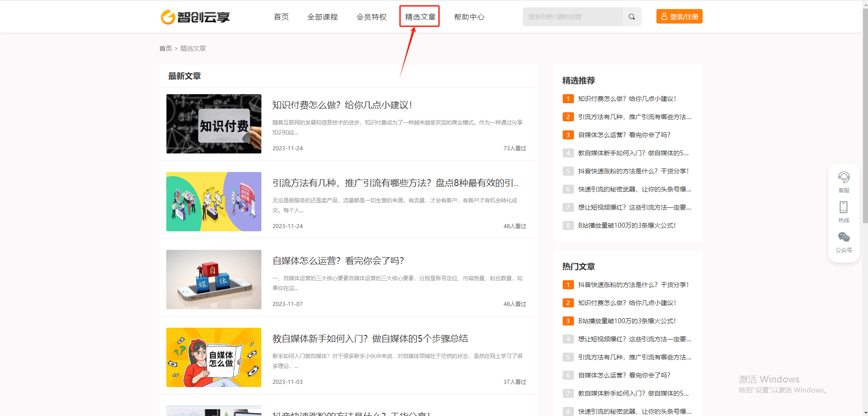Open 热门文章 item 快速引流的秘密武器
The height and width of the screenshot is (416, 868).
635,411
